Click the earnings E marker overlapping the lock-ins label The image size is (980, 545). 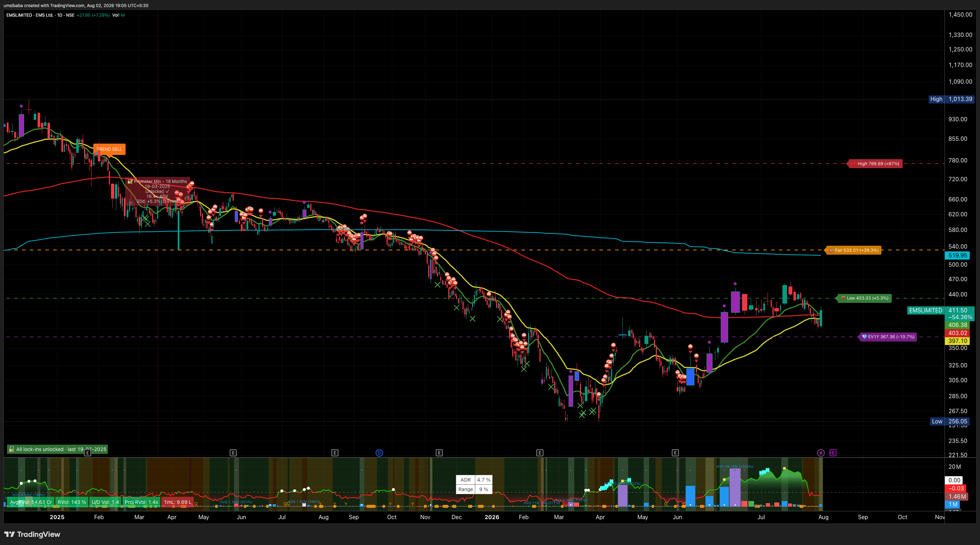coord(88,452)
